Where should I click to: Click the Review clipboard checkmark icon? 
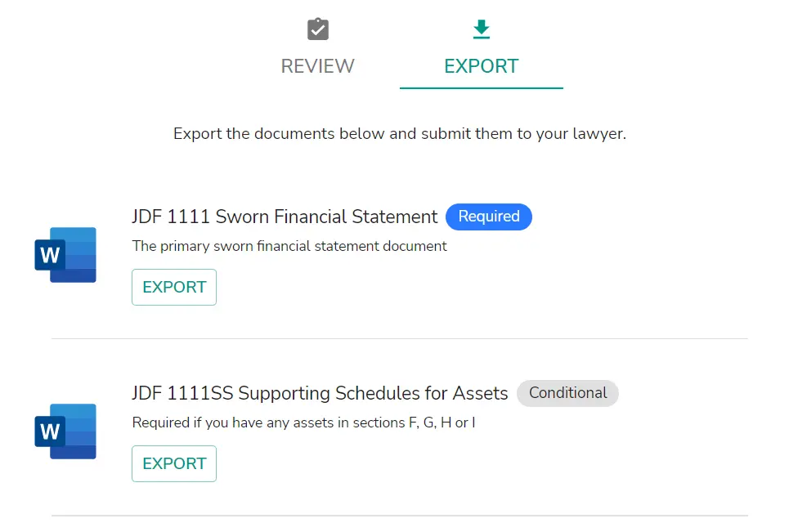tap(318, 29)
